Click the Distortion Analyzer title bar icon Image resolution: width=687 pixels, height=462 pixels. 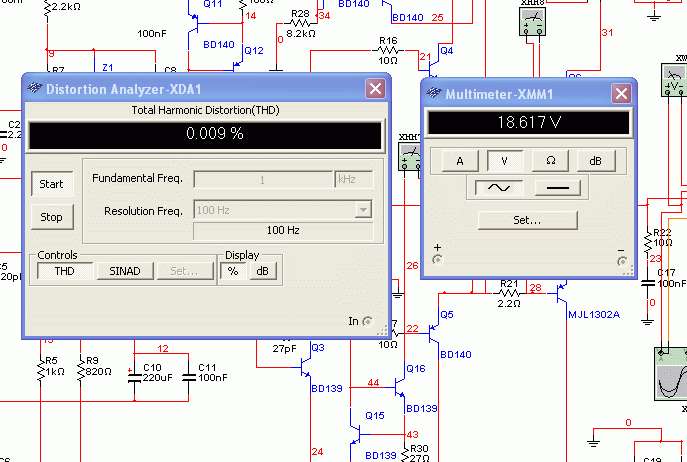35,88
